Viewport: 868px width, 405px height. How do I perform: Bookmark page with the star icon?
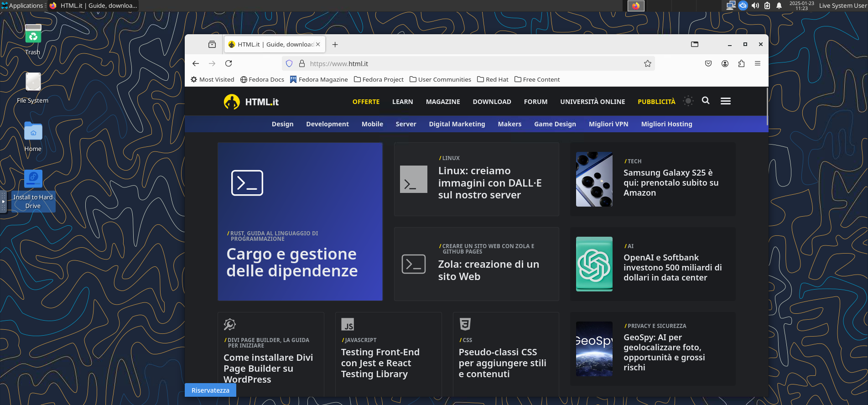click(647, 63)
